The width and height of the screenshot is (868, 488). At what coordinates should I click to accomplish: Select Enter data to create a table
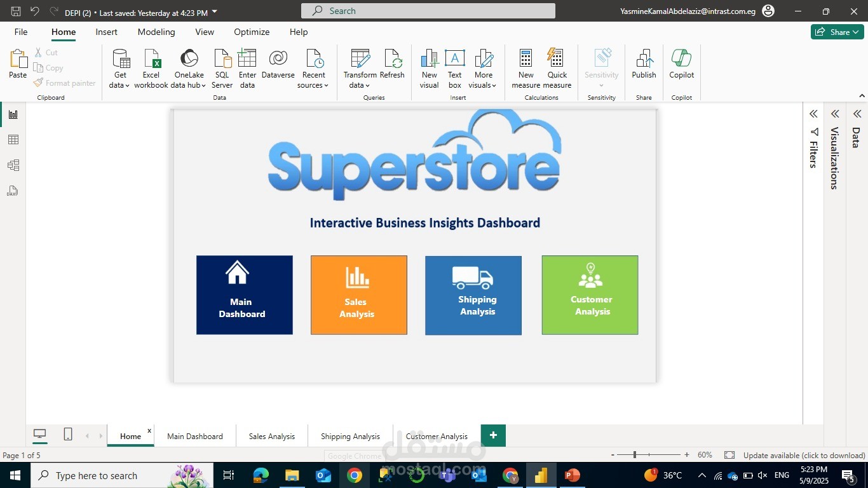[x=247, y=66]
